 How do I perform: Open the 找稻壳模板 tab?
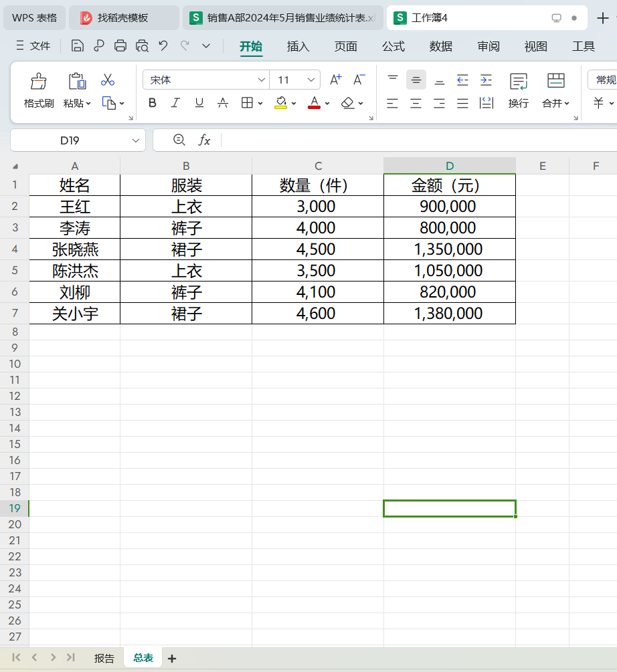click(124, 17)
